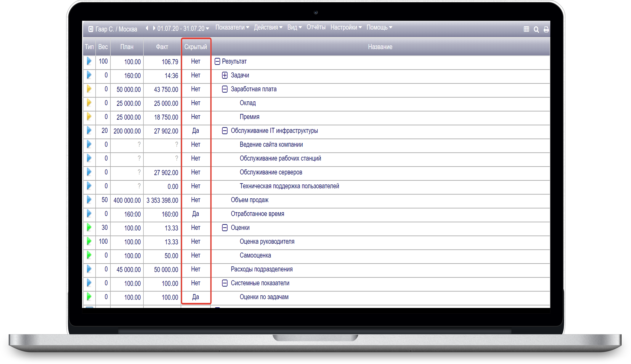
Task: Open the Отчёты menu item
Action: click(316, 27)
